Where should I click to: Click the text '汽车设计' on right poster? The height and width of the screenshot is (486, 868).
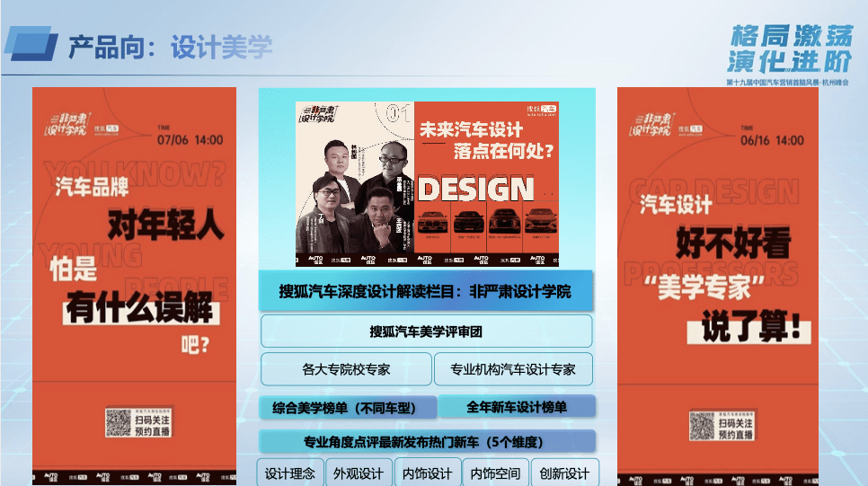point(676,204)
